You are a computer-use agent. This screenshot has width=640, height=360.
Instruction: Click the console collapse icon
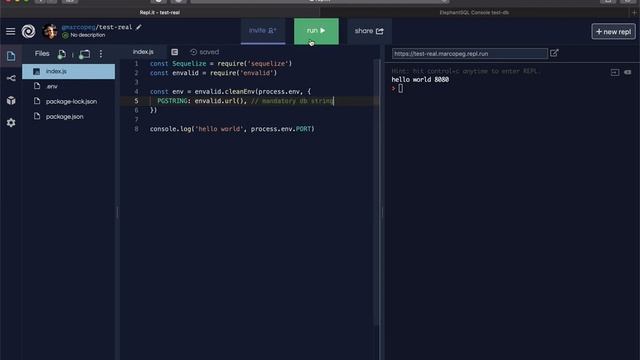point(615,72)
